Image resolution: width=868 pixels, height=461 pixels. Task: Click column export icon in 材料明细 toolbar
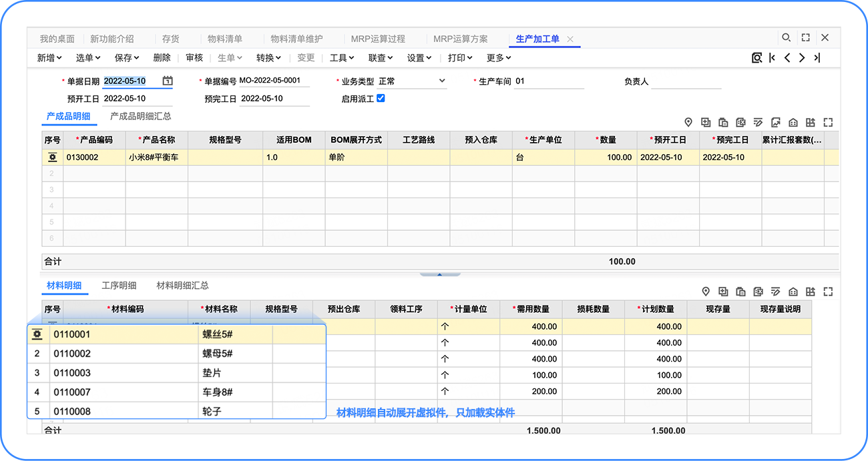811,292
